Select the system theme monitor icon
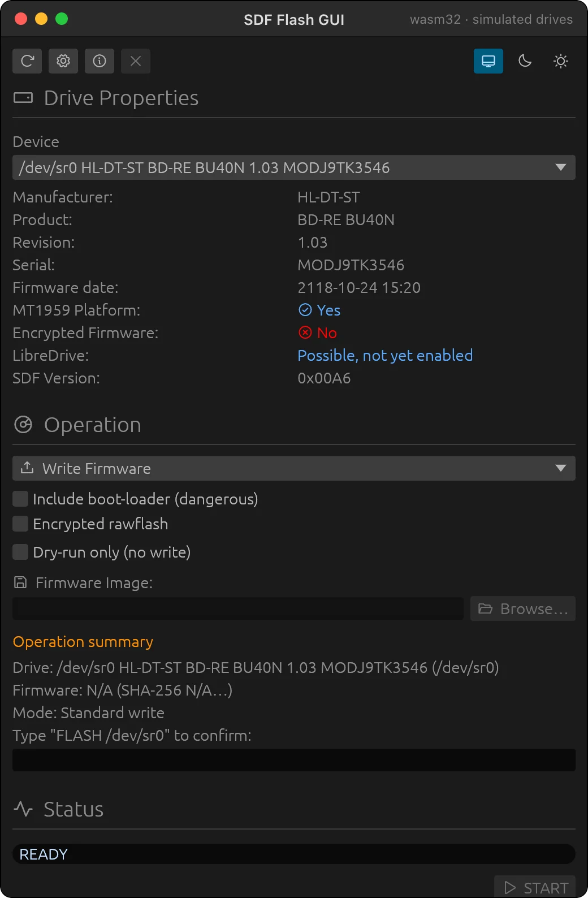The height and width of the screenshot is (898, 588). (488, 61)
